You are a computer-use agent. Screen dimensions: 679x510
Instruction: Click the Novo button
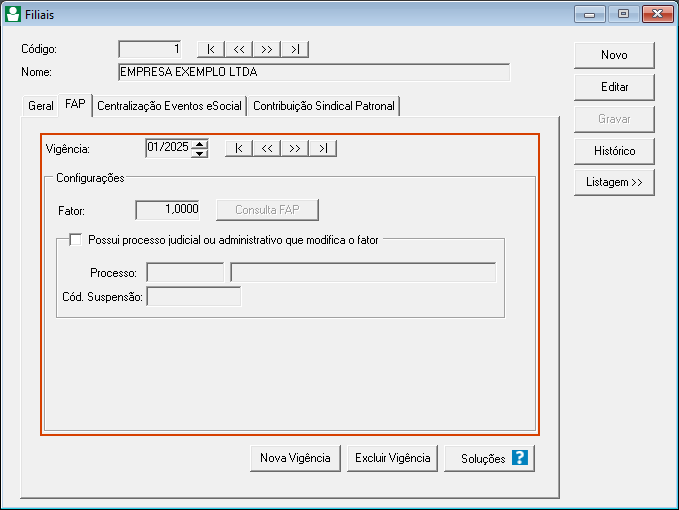pos(614,54)
